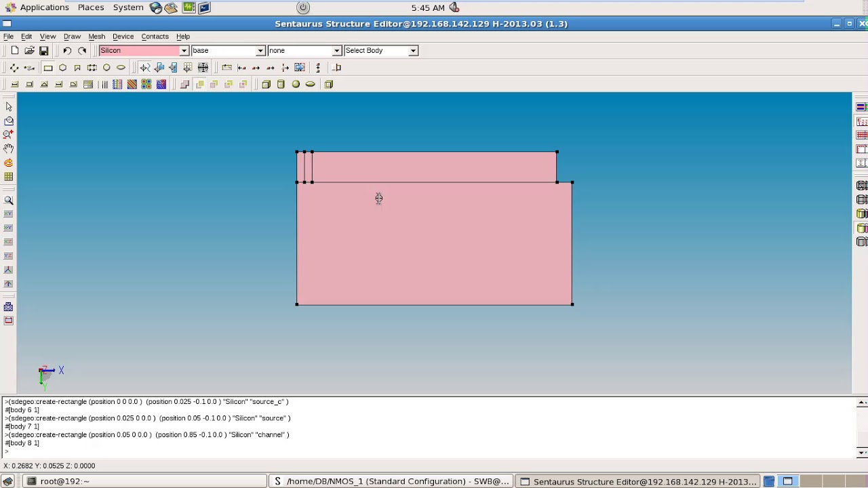Choose the ellipse drawing tool
Screen dimensions: 868x488
[121, 68]
